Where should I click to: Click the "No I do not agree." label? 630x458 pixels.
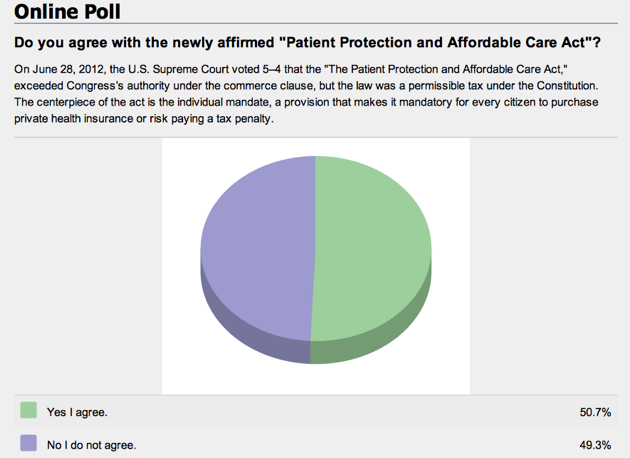coord(91,445)
